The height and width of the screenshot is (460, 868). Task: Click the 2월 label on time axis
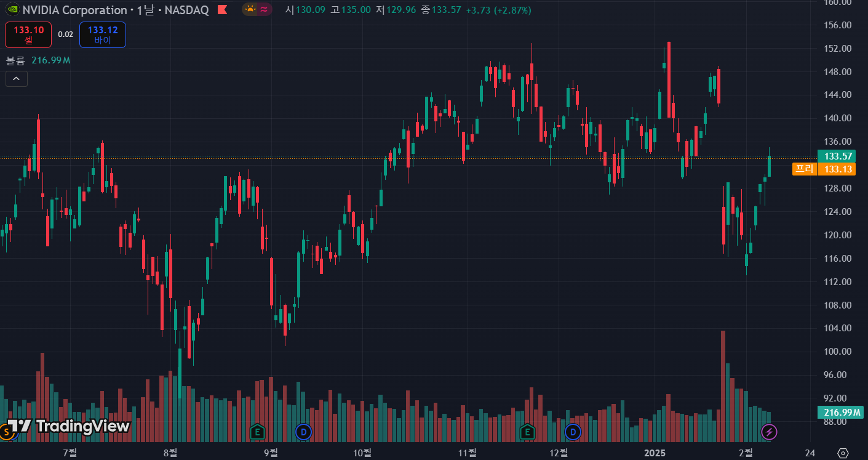[x=745, y=453]
